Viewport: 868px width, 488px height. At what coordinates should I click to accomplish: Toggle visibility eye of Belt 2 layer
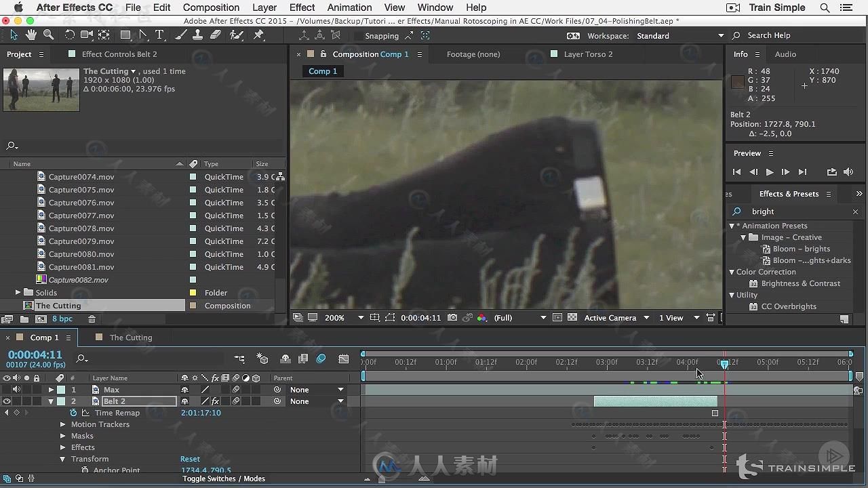pos(7,401)
